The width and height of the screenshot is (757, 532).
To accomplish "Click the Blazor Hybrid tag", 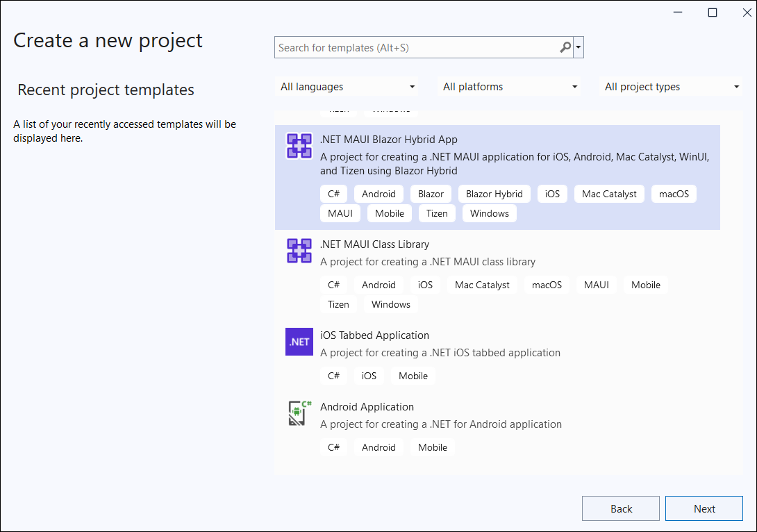I will coord(494,194).
